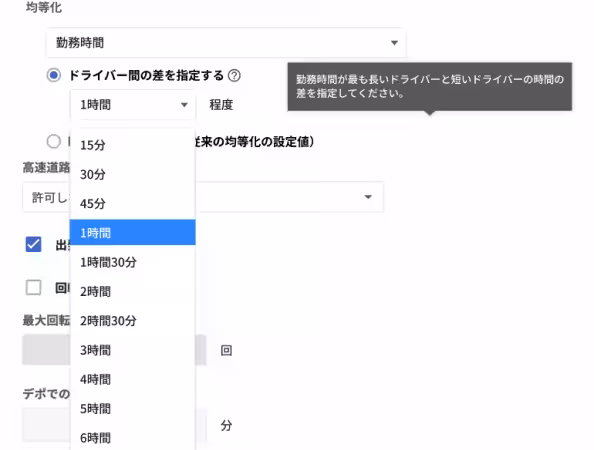Open the 勤務時間 equalization dropdown

226,43
